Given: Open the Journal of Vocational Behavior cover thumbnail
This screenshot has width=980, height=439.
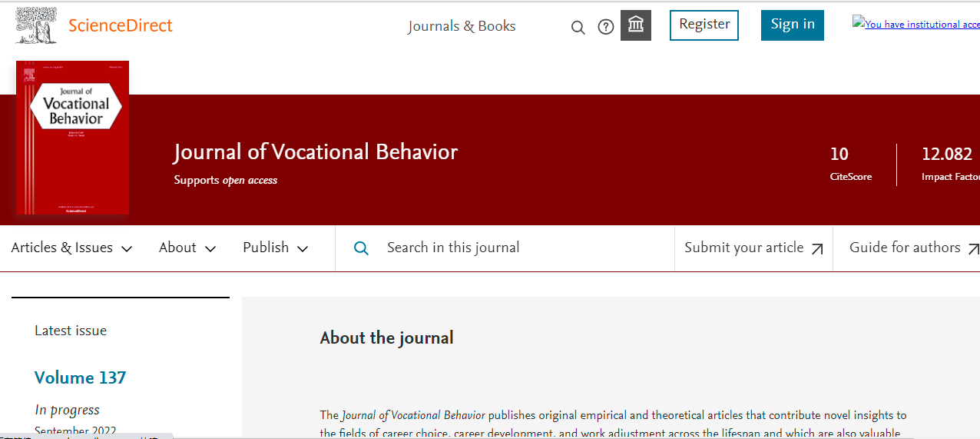Looking at the screenshot, I should [72, 138].
